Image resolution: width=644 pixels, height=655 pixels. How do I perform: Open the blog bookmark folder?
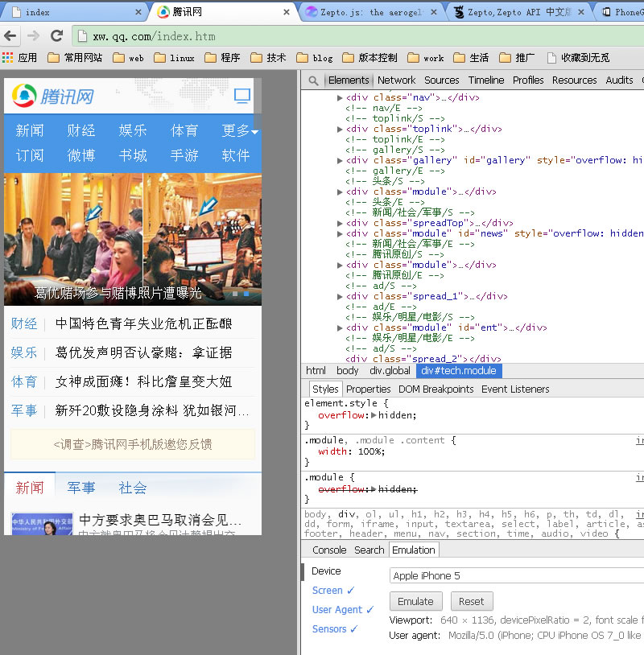[x=315, y=58]
